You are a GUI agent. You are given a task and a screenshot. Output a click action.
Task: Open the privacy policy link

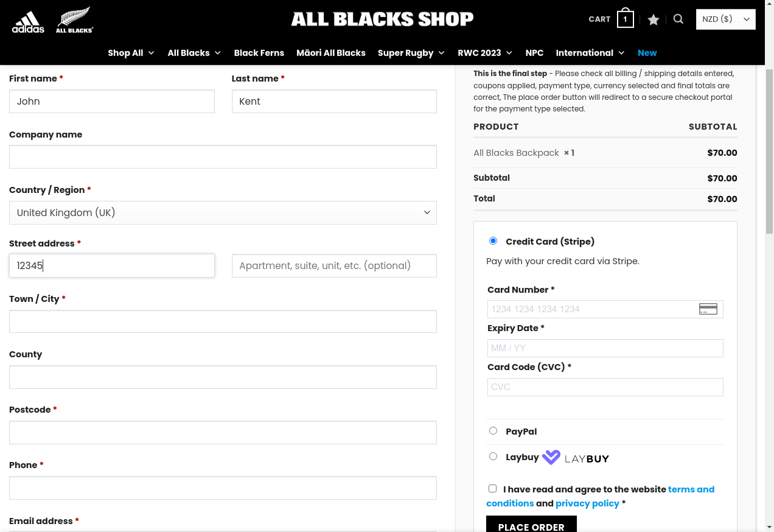587,503
